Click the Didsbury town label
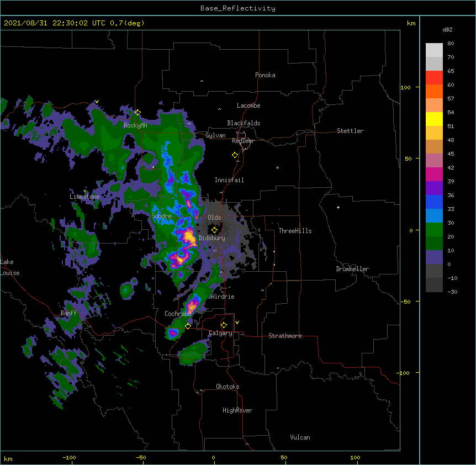 pos(211,238)
